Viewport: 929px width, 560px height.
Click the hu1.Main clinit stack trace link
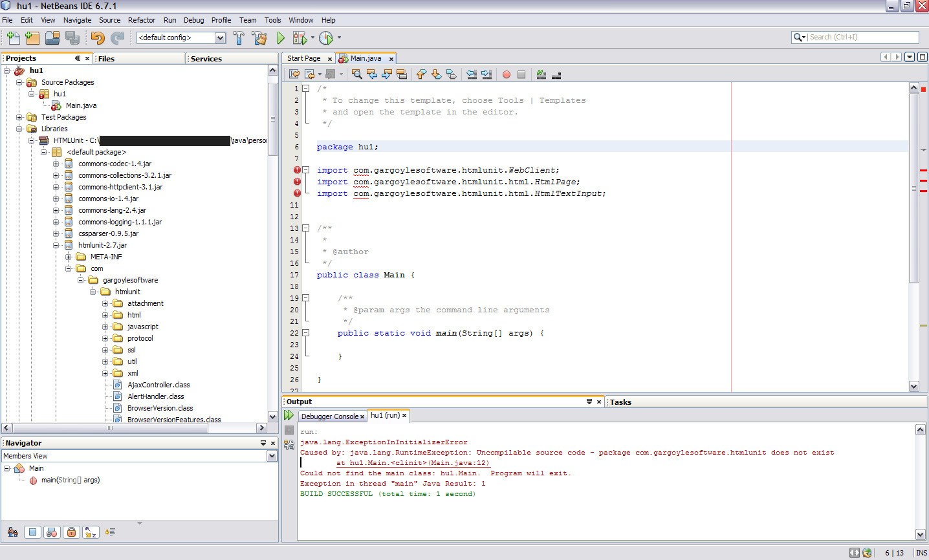(413, 463)
